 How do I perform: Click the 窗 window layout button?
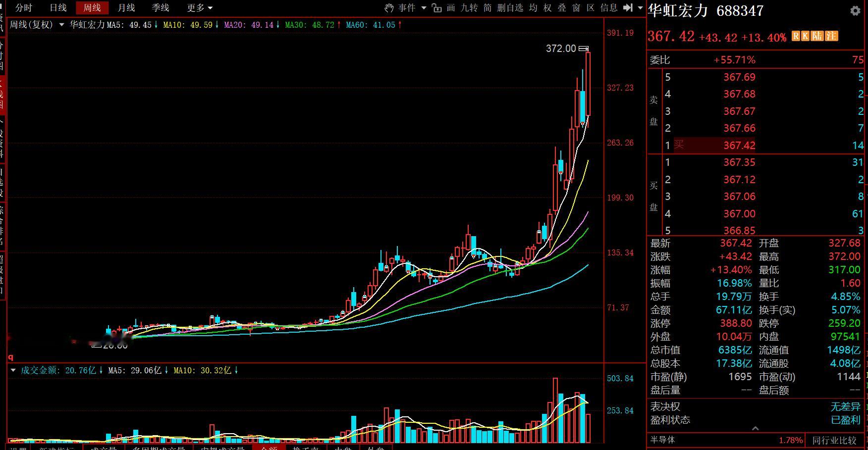(576, 8)
